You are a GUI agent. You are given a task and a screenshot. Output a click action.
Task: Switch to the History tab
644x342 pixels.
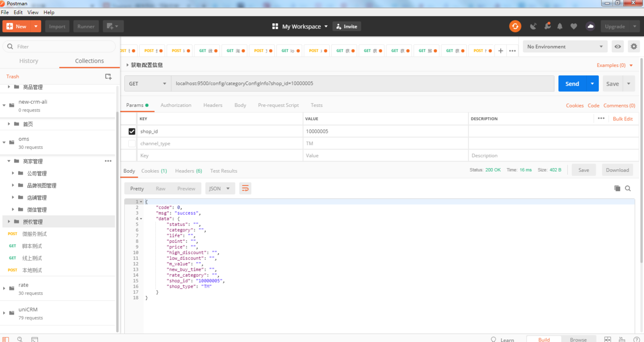click(29, 61)
